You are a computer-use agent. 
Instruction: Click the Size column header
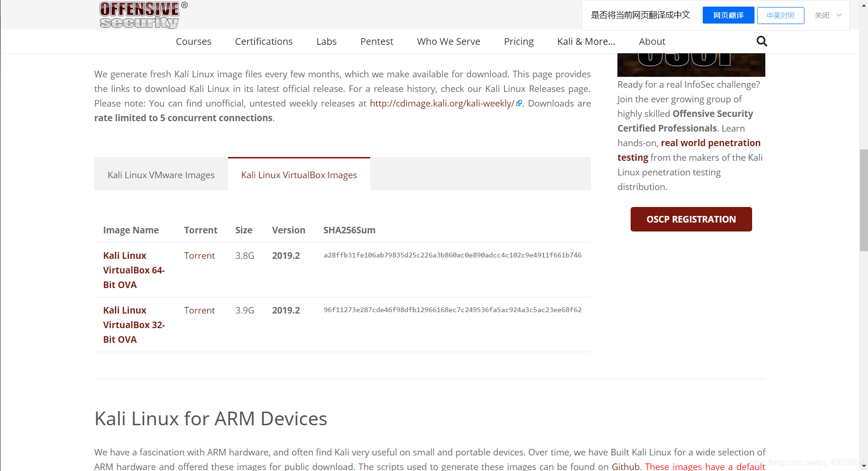(244, 230)
